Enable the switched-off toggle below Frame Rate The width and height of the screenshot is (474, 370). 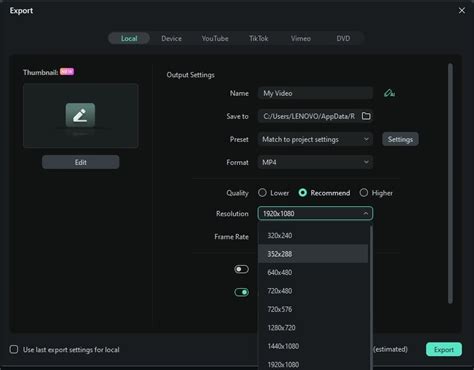coord(241,269)
